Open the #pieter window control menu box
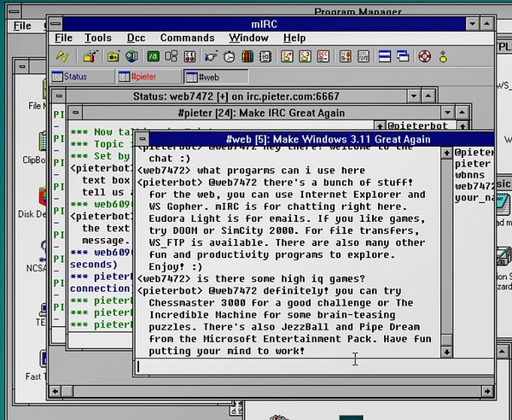 [75, 113]
